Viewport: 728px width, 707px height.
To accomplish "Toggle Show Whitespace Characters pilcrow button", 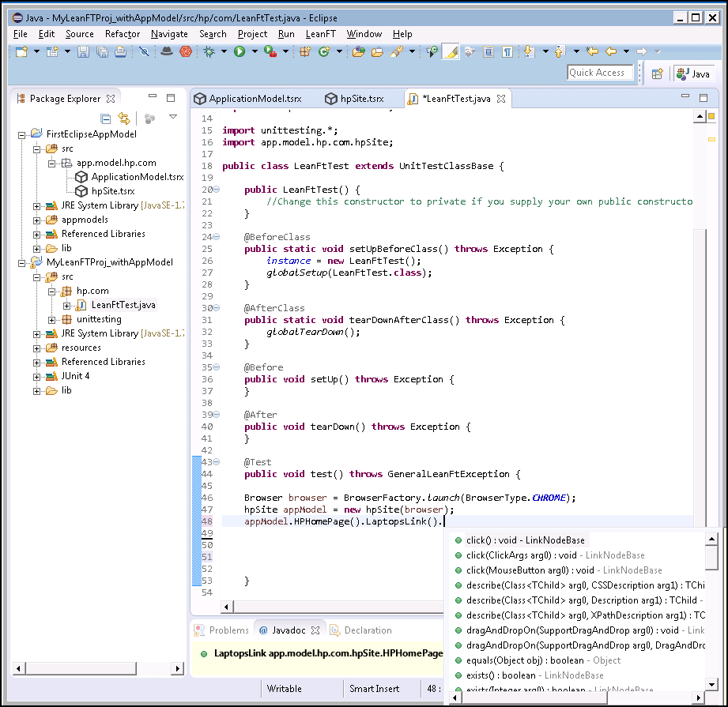I will pos(507,52).
